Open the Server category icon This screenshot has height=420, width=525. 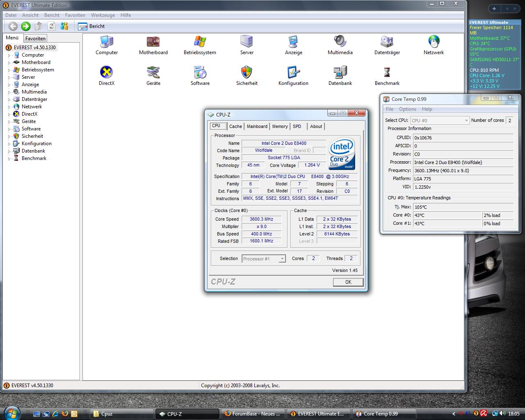pyautogui.click(x=247, y=41)
